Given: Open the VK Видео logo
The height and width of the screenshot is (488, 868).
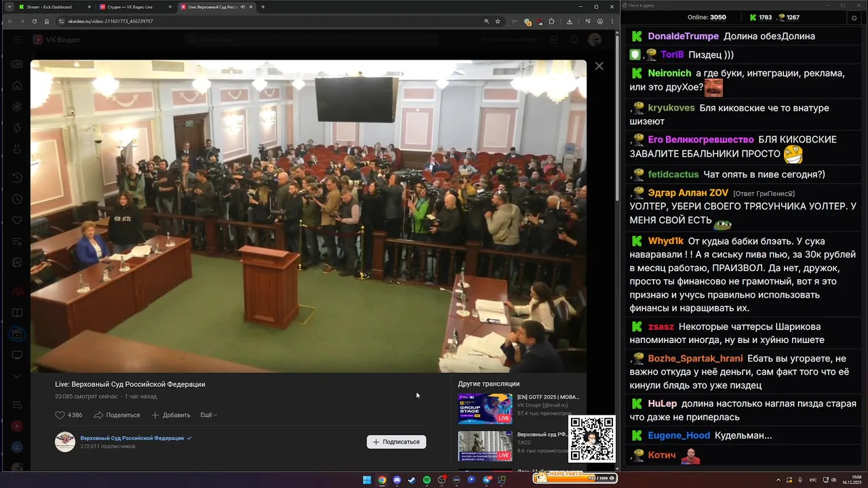Looking at the screenshot, I should [x=56, y=40].
